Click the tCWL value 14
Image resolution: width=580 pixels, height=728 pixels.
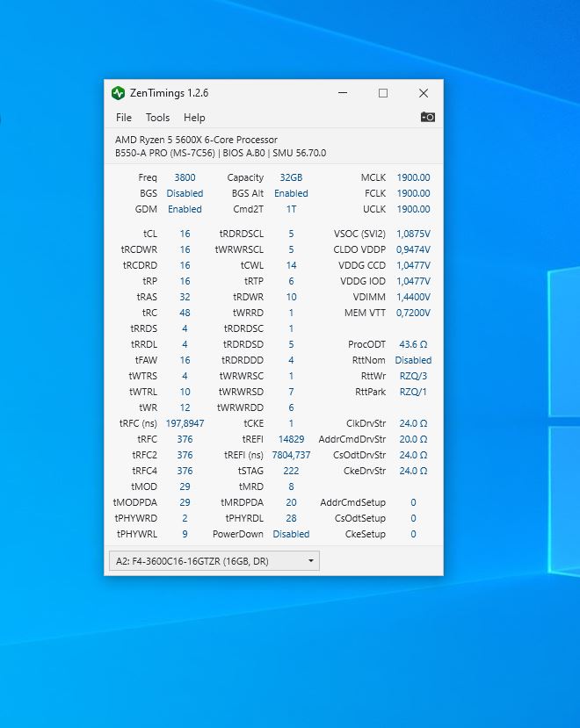291,265
